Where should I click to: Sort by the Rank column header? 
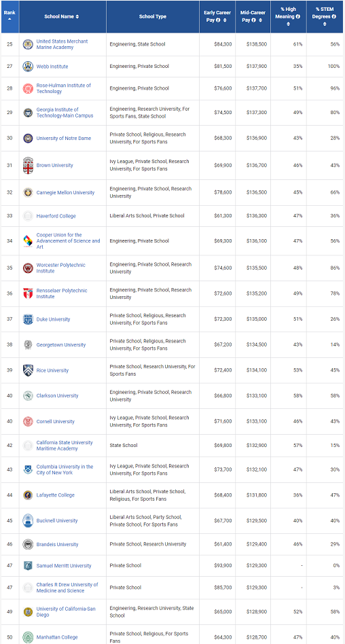pyautogui.click(x=10, y=16)
